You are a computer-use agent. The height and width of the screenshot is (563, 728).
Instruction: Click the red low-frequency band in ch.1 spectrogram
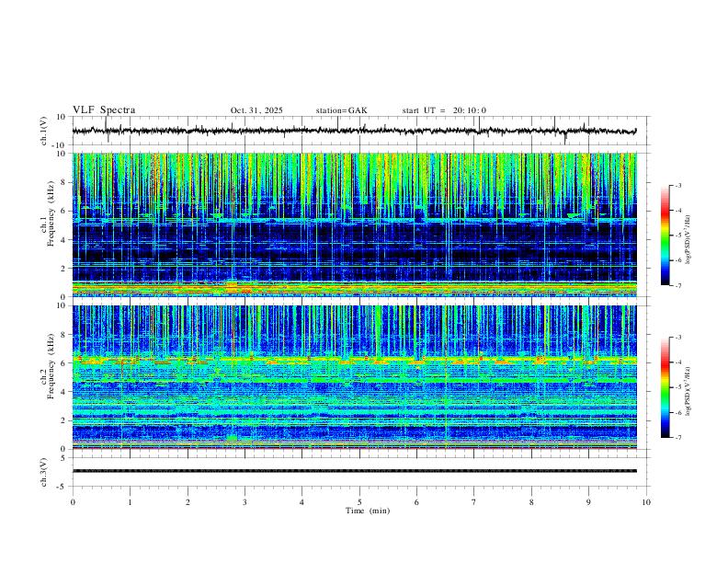click(x=354, y=288)
